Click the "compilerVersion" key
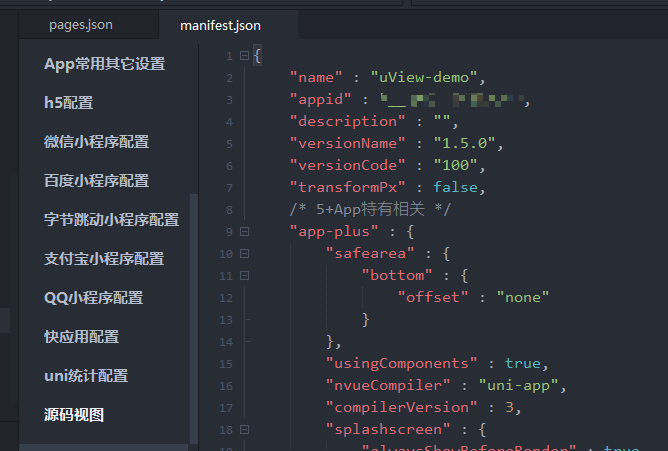The width and height of the screenshot is (668, 451). tap(401, 408)
